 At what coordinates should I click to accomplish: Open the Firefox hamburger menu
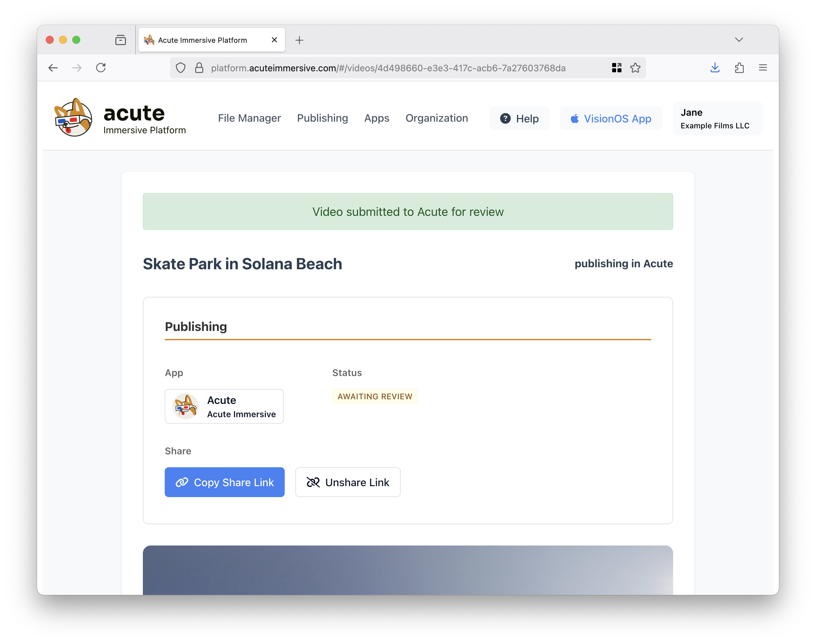[x=763, y=68]
